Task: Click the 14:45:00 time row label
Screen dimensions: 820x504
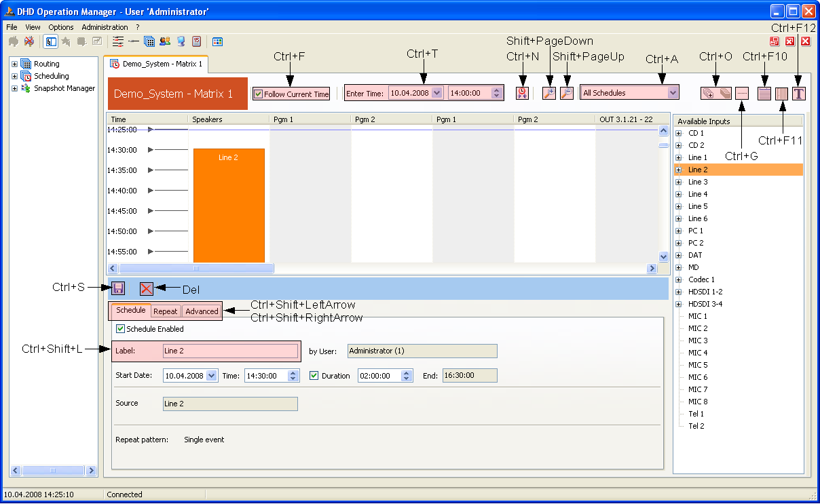Action: click(x=122, y=211)
